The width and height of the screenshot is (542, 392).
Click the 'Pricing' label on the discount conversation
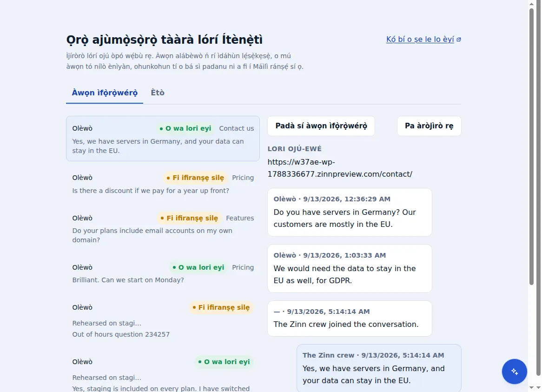click(x=243, y=178)
